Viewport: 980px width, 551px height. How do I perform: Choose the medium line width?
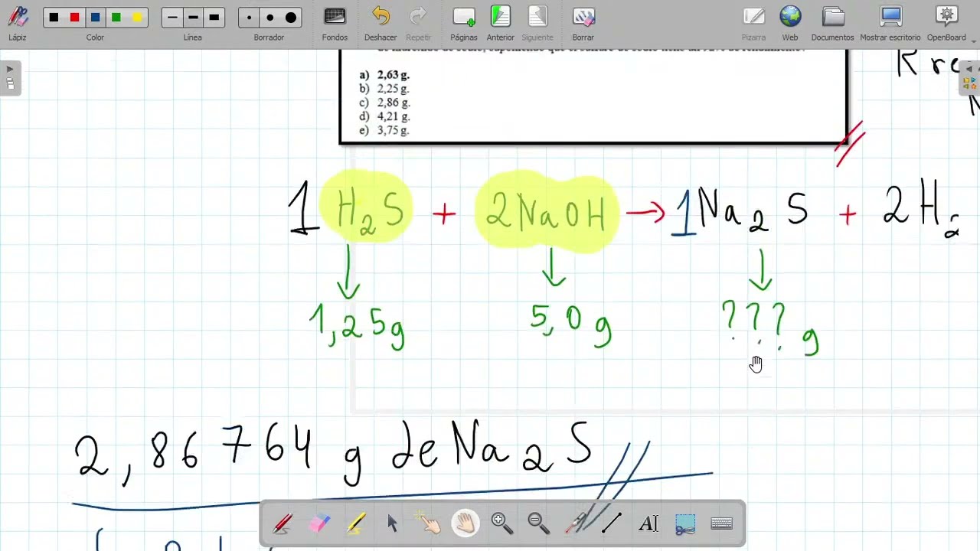(x=193, y=18)
